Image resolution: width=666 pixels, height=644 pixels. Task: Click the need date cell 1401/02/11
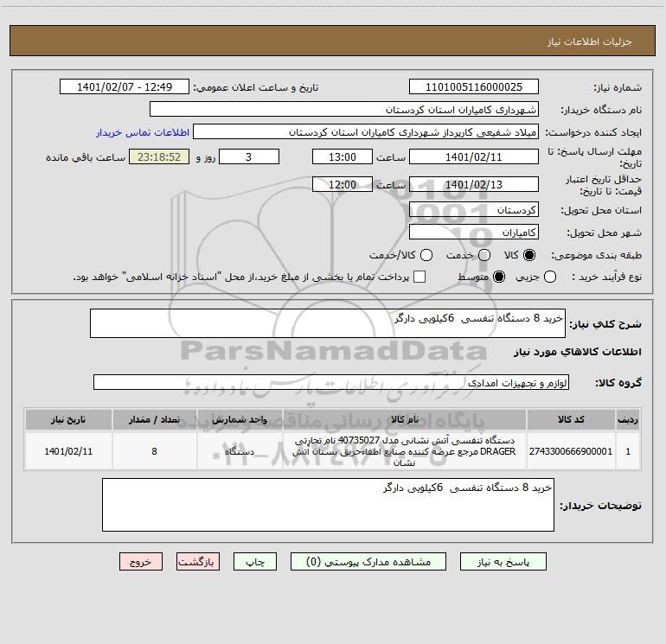tap(68, 451)
